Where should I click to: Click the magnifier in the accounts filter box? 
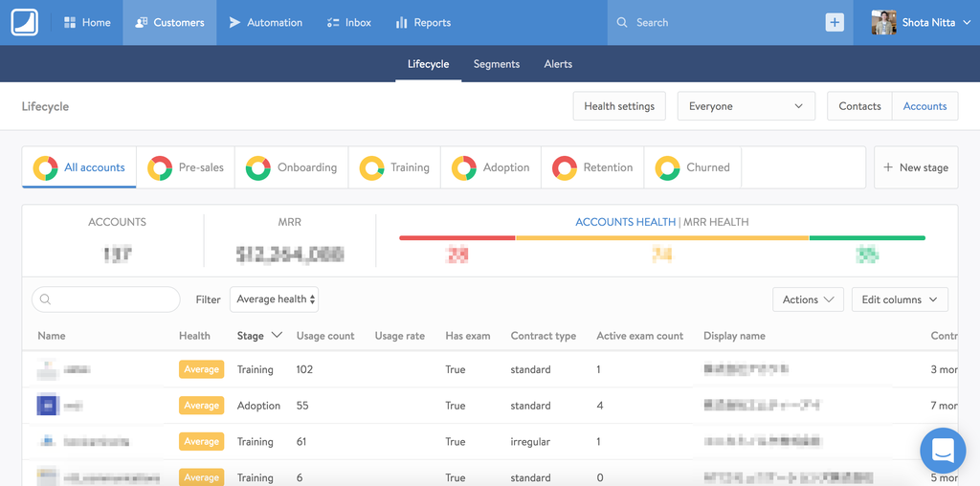click(45, 299)
